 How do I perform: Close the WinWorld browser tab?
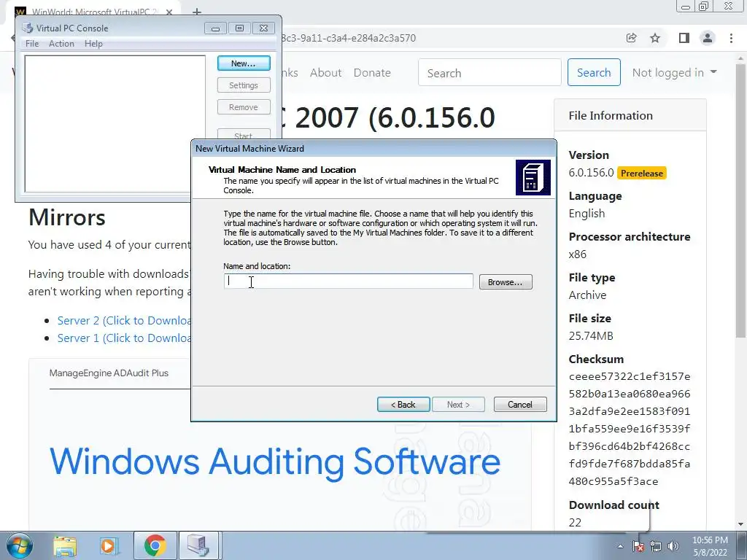click(169, 12)
